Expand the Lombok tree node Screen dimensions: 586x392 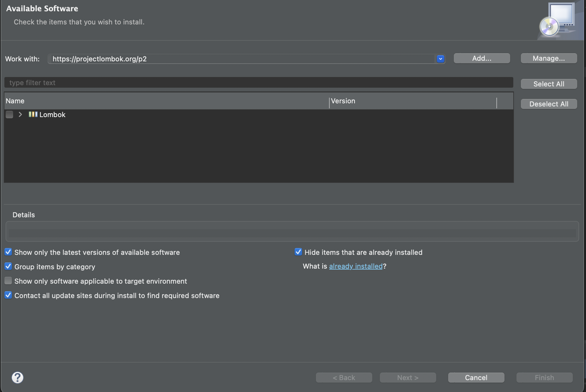[20, 115]
